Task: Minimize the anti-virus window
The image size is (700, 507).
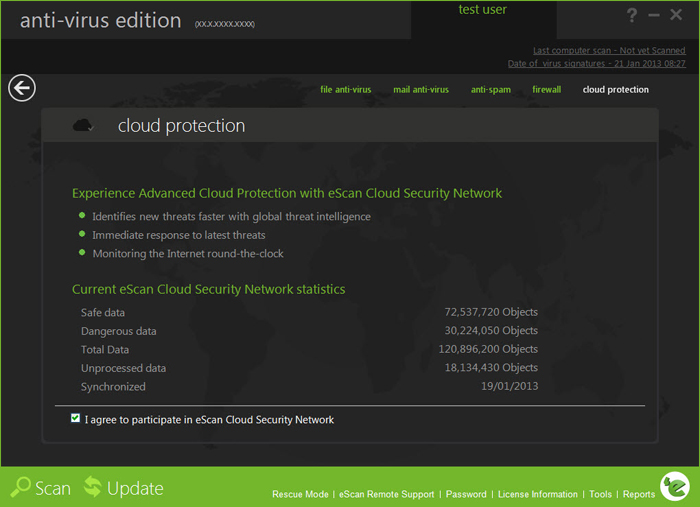Action: pyautogui.click(x=654, y=15)
